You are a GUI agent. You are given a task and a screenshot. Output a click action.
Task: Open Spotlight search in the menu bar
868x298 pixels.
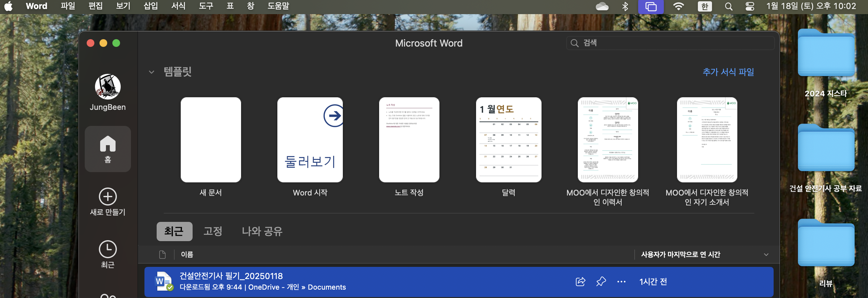[728, 6]
